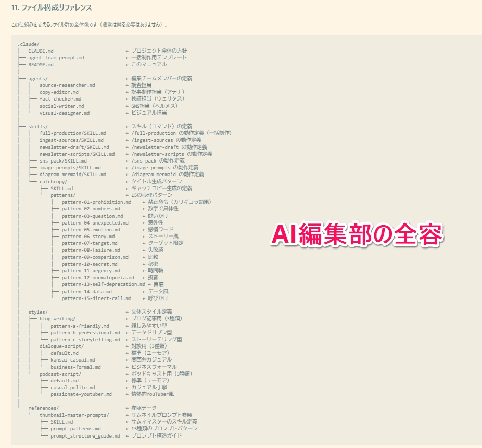Viewport: 482px width, 448px height.
Task: Click the "skills/" folder line
Action: coord(38,127)
